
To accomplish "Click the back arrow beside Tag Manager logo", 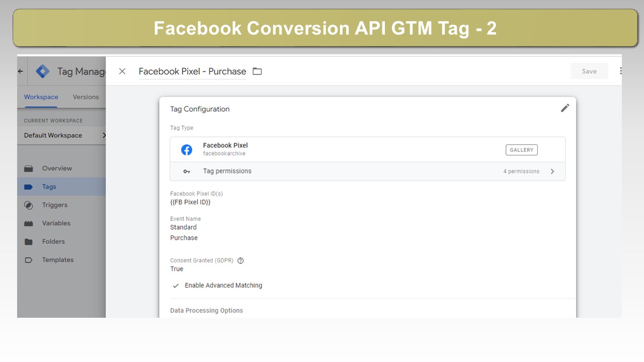I will (x=20, y=71).
